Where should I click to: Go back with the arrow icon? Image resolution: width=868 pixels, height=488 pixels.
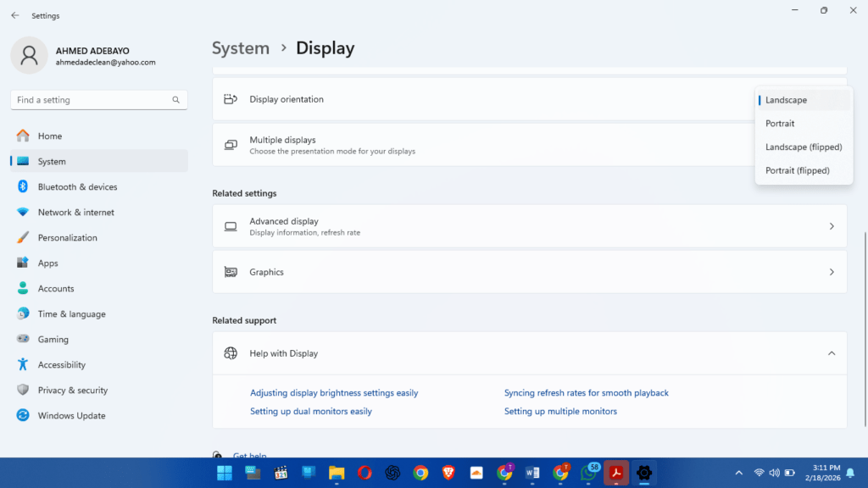point(15,15)
